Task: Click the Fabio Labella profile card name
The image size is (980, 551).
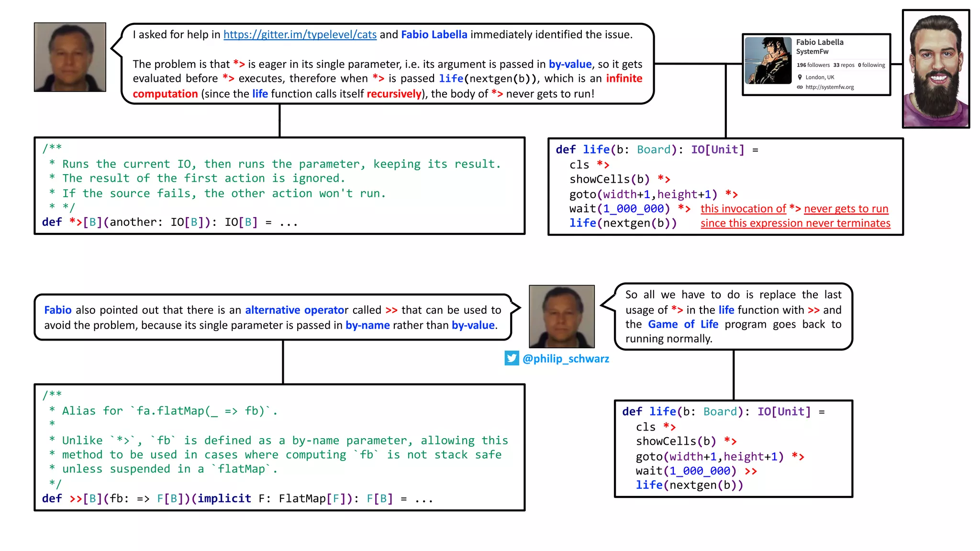Action: (819, 42)
